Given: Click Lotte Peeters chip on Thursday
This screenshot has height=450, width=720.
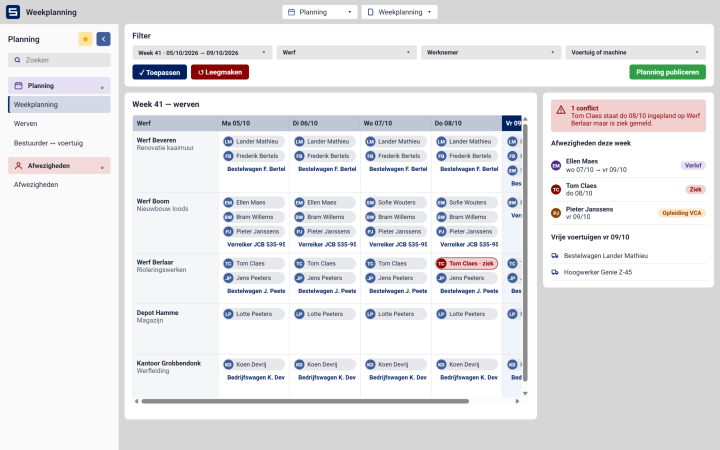Looking at the screenshot, I should [x=467, y=314].
